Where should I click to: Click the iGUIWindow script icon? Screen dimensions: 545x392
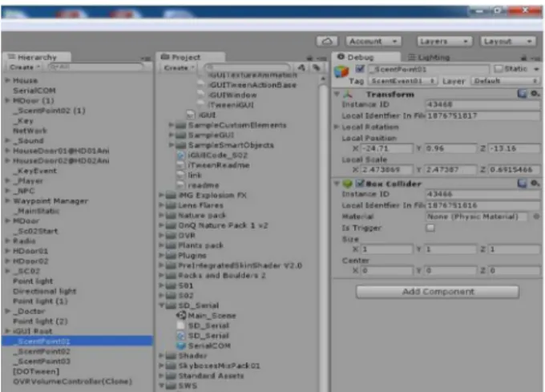[200, 95]
